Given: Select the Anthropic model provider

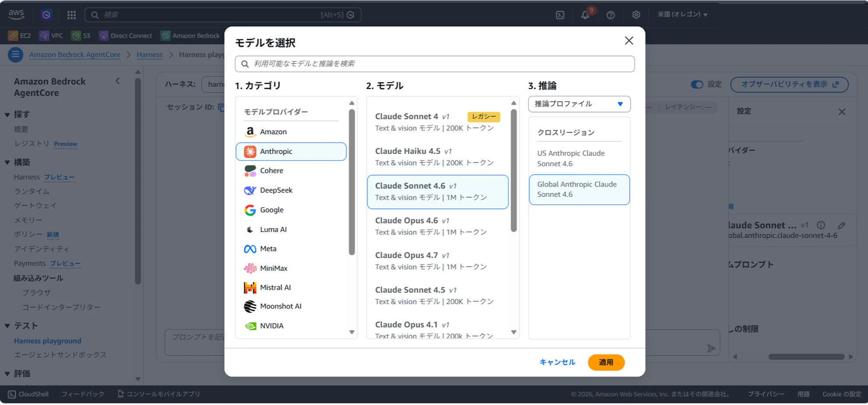Looking at the screenshot, I should tap(291, 151).
